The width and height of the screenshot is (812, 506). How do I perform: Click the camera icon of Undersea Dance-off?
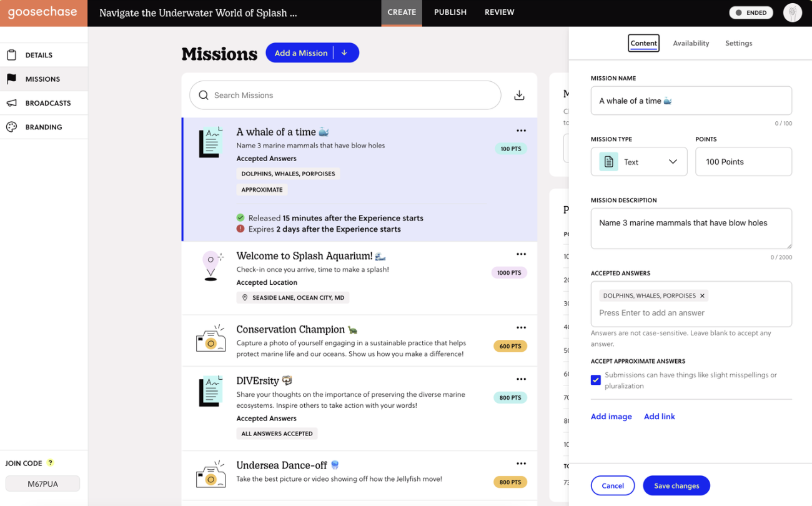click(211, 475)
